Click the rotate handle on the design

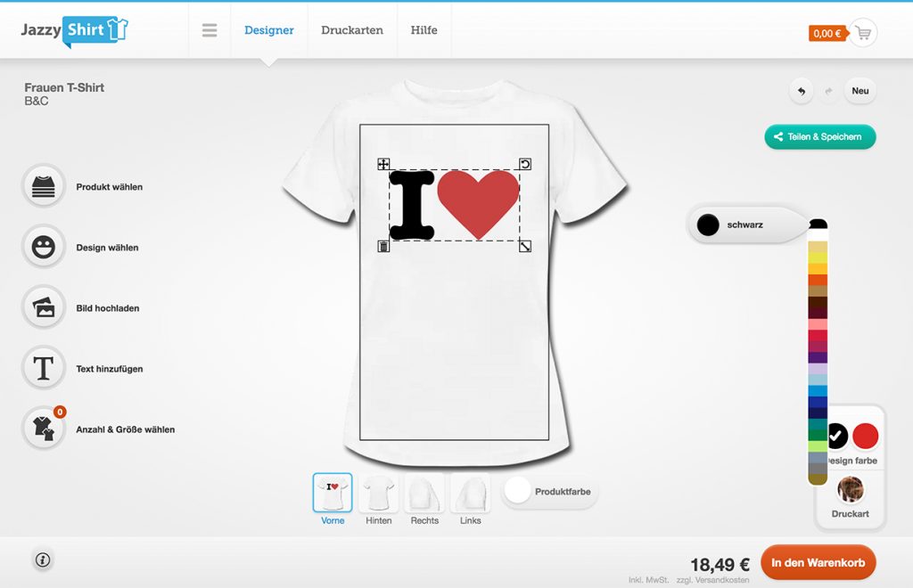(524, 164)
